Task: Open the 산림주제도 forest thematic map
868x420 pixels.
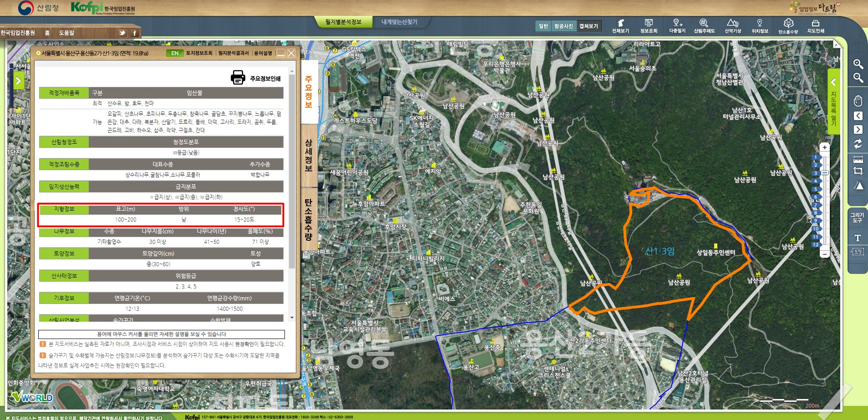Action: (704, 26)
